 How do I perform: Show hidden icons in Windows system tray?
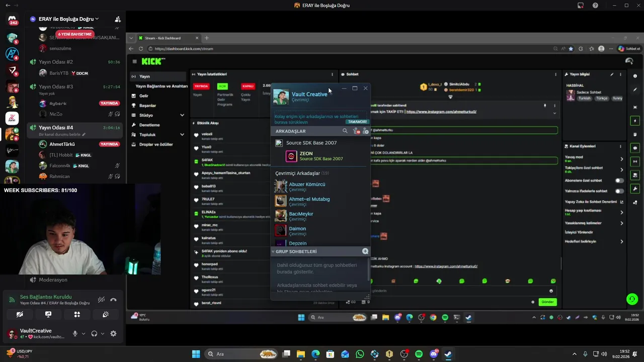575,354
